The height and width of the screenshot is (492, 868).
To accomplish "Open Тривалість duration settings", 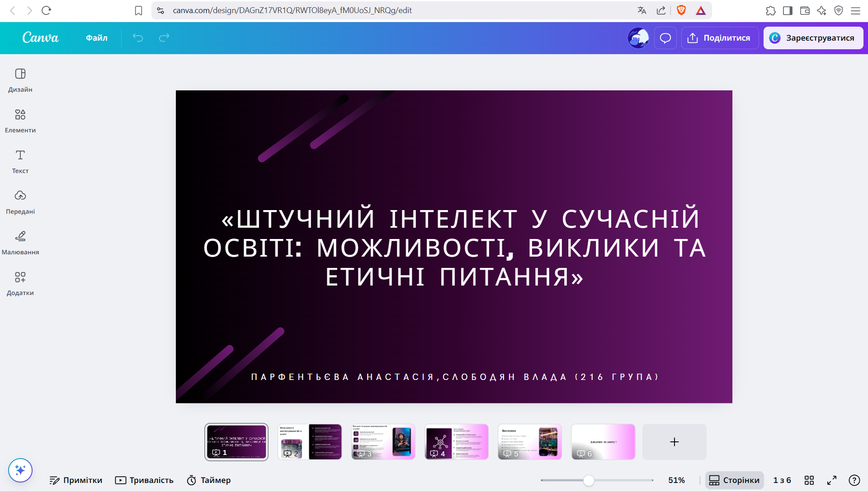I will click(x=144, y=480).
